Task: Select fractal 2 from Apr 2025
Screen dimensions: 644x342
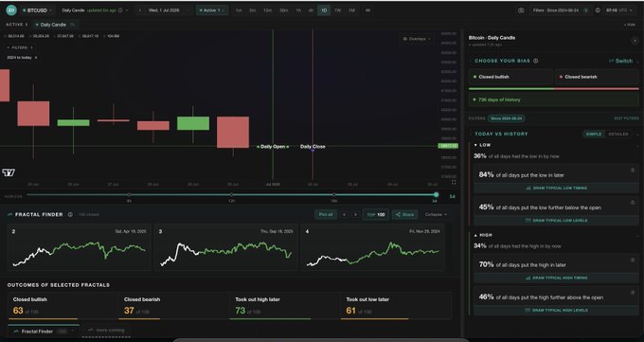Action: click(x=80, y=246)
